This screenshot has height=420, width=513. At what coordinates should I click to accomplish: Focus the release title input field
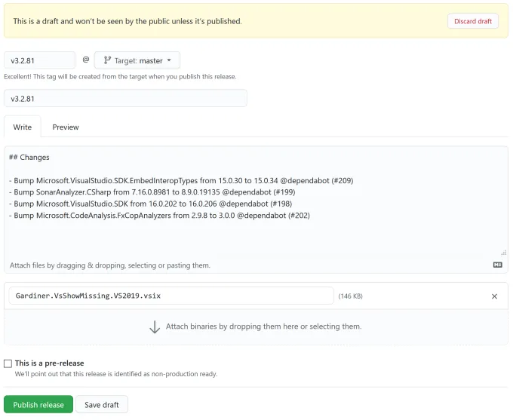point(125,99)
